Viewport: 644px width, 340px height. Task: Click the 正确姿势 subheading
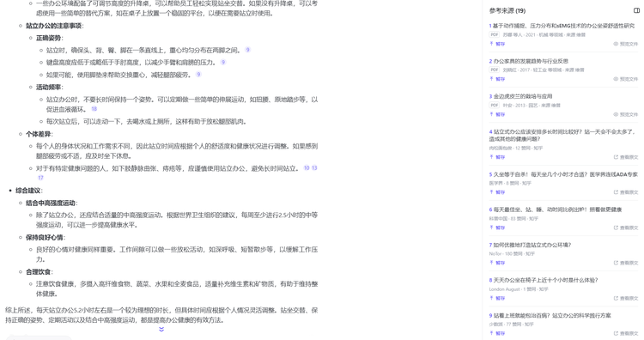49,38
